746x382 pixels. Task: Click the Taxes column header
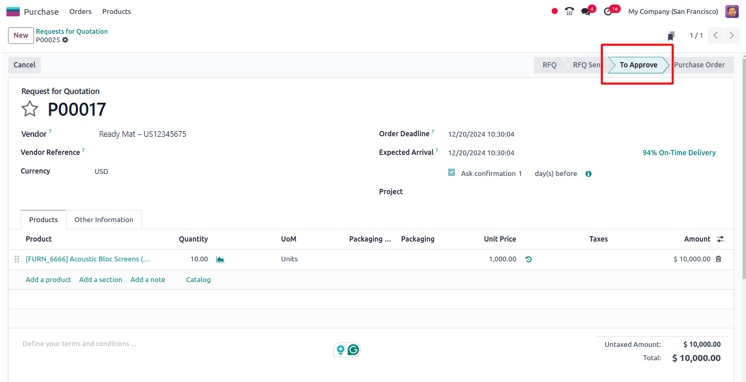pos(599,239)
